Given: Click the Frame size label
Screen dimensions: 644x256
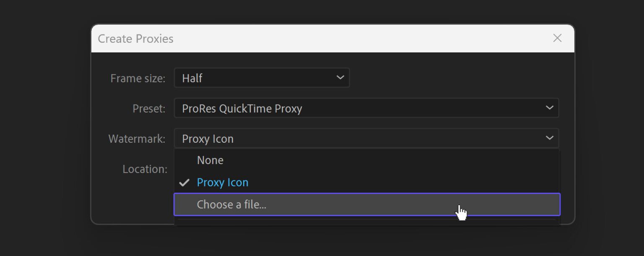Looking at the screenshot, I should 138,78.
